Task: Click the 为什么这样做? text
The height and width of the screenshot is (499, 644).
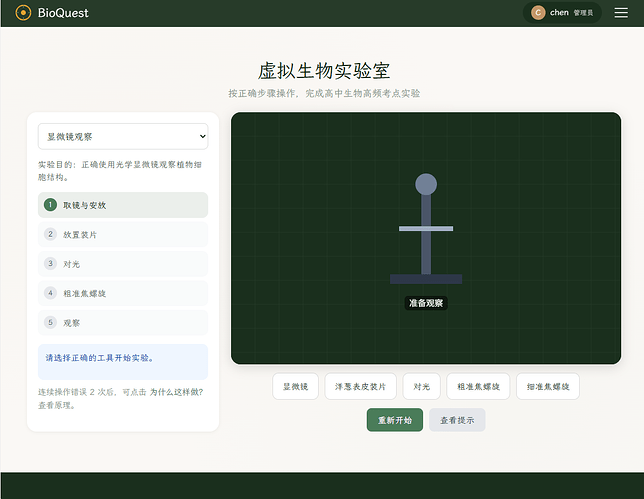Action: point(176,392)
